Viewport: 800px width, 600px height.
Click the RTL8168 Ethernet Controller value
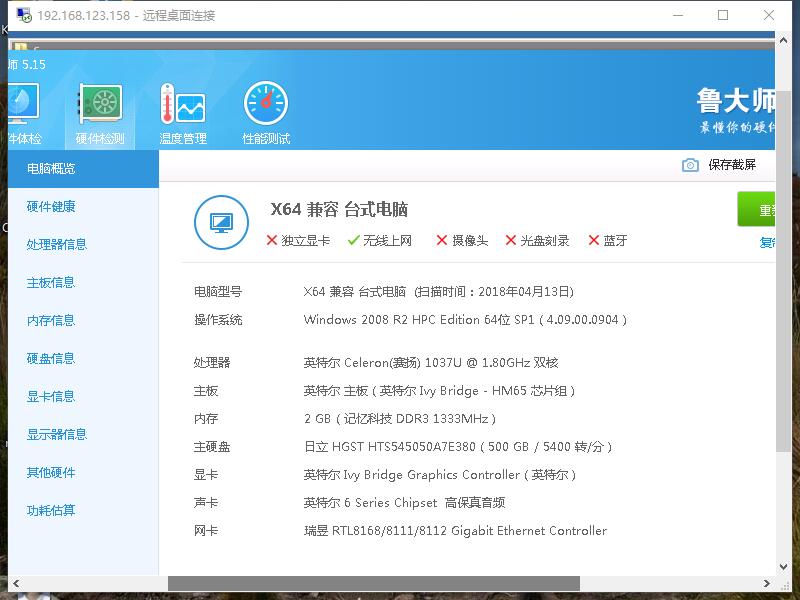pyautogui.click(x=455, y=531)
